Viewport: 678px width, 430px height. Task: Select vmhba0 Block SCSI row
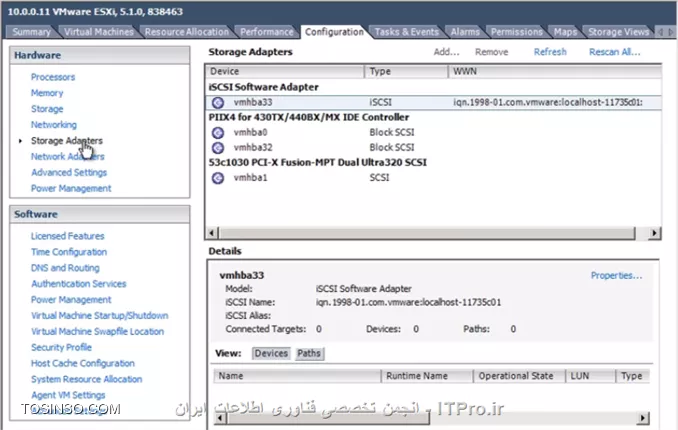pyautogui.click(x=434, y=133)
